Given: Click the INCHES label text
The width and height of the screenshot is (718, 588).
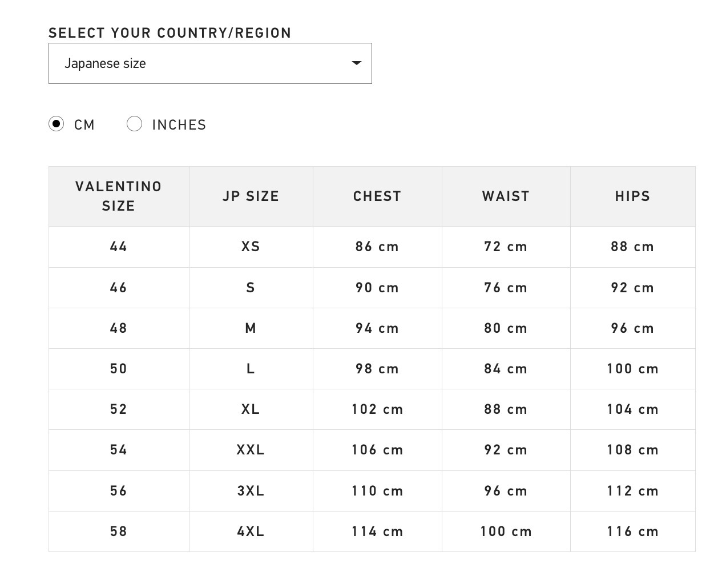Looking at the screenshot, I should [179, 124].
